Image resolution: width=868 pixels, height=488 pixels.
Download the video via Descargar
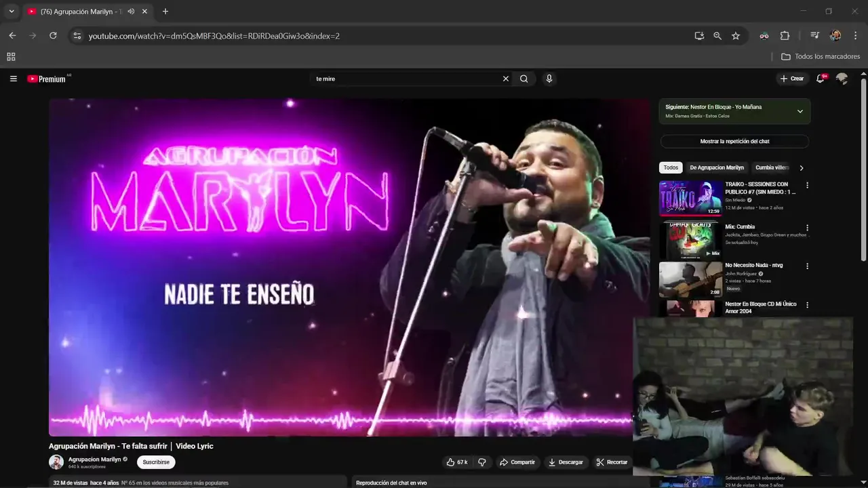click(566, 462)
